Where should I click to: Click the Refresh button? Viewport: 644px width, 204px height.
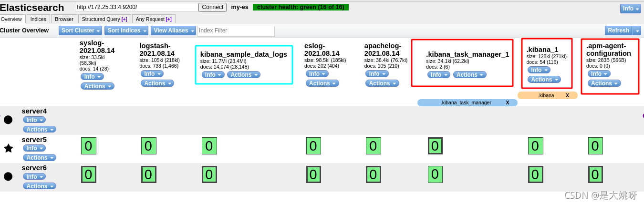(x=618, y=31)
